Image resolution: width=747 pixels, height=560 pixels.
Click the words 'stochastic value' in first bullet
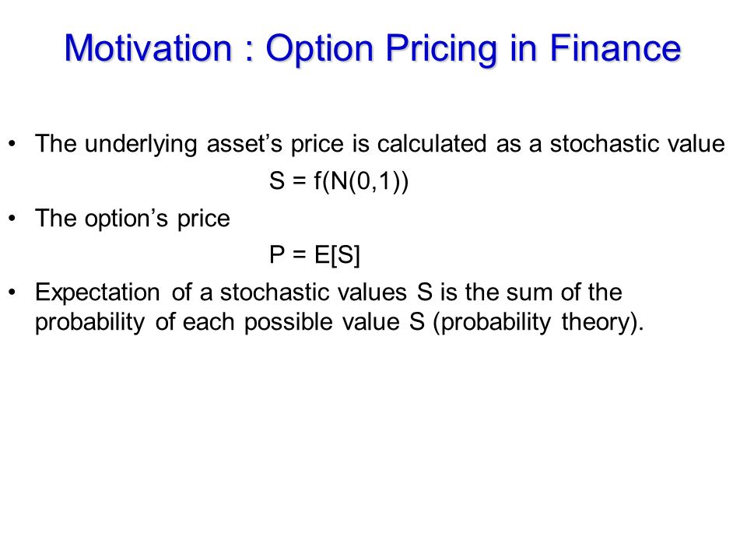637,144
